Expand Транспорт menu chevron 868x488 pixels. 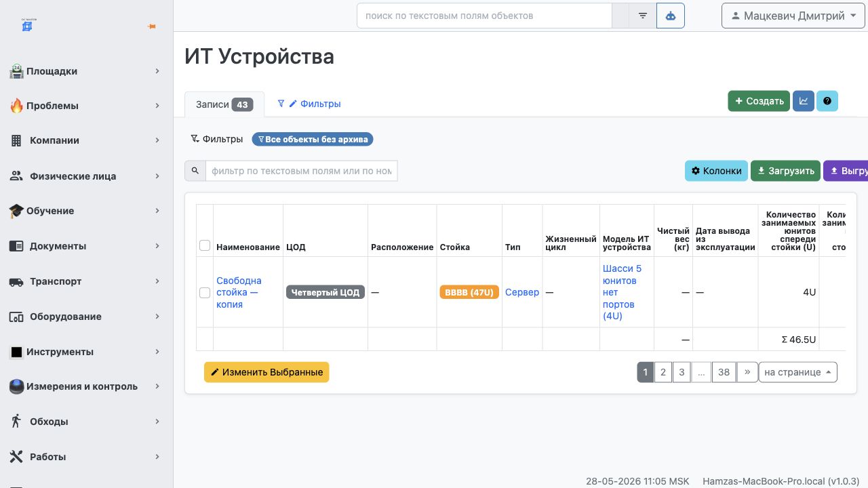[157, 281]
